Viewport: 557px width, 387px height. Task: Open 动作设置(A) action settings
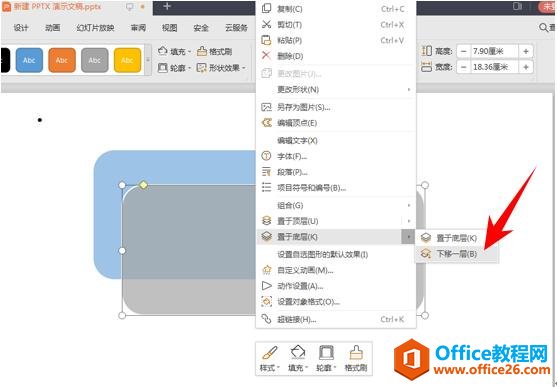(336, 286)
